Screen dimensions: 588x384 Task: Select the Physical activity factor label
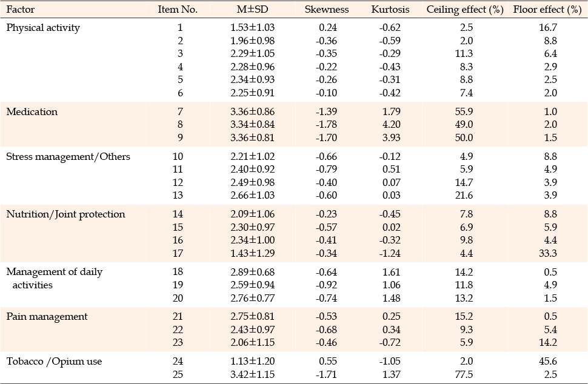(x=43, y=28)
